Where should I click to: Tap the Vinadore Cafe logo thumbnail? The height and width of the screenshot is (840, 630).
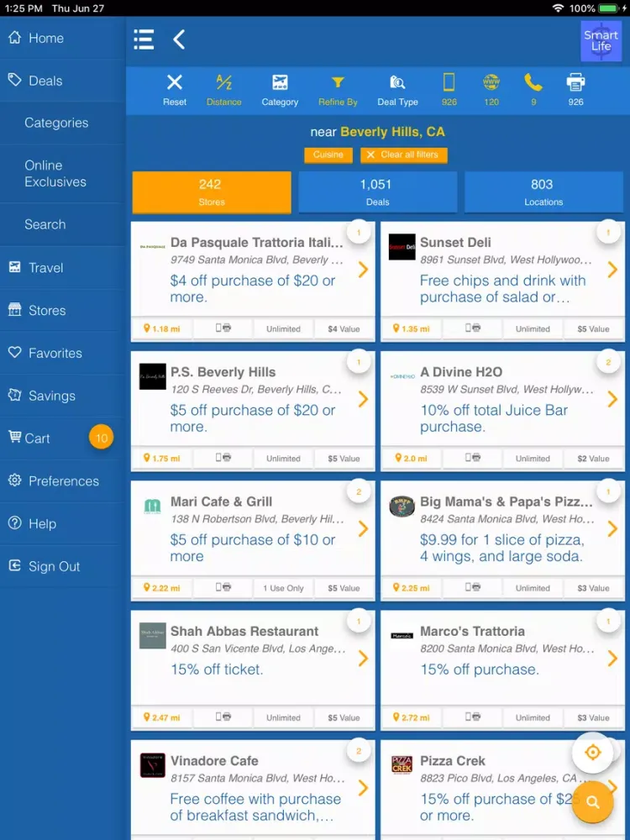[153, 765]
